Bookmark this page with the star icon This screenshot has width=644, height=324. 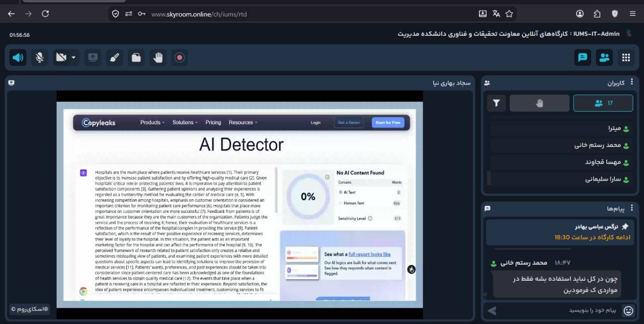(x=509, y=14)
